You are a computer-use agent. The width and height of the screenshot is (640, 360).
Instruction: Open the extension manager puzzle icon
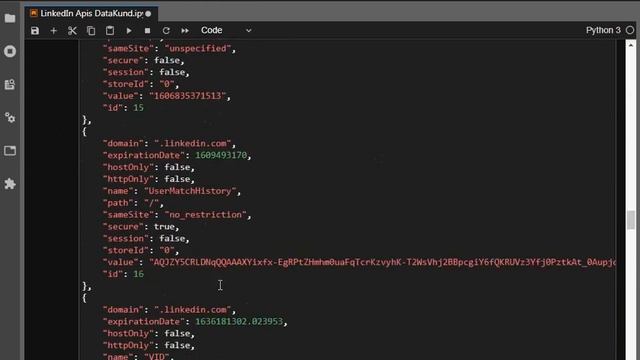pos(10,184)
